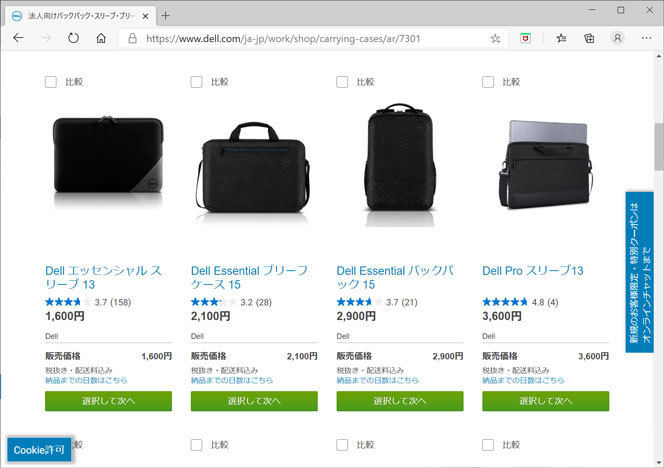Open the Essential backpack 15 product image
This screenshot has height=468, width=664.
click(400, 163)
